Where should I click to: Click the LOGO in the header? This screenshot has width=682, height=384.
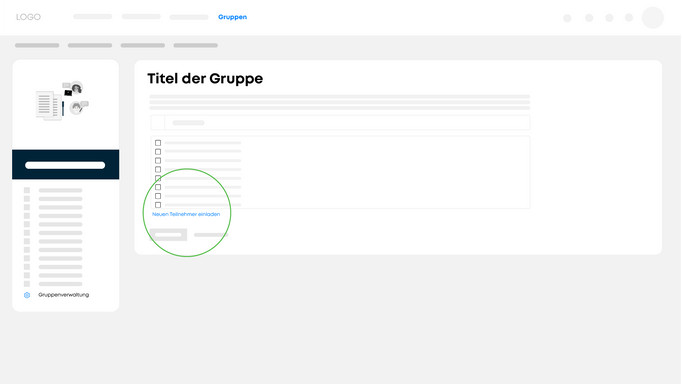pos(28,17)
